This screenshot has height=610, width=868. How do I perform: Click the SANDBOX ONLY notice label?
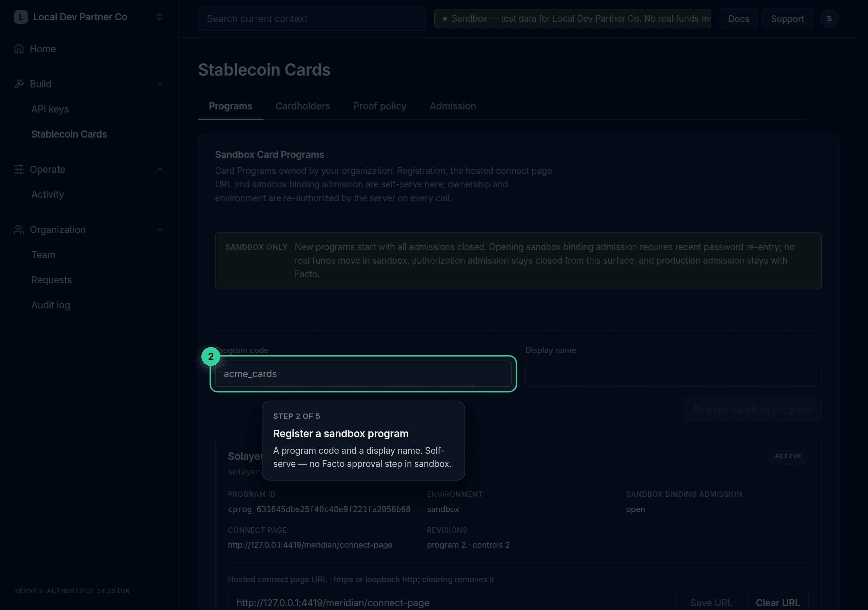[x=256, y=247]
